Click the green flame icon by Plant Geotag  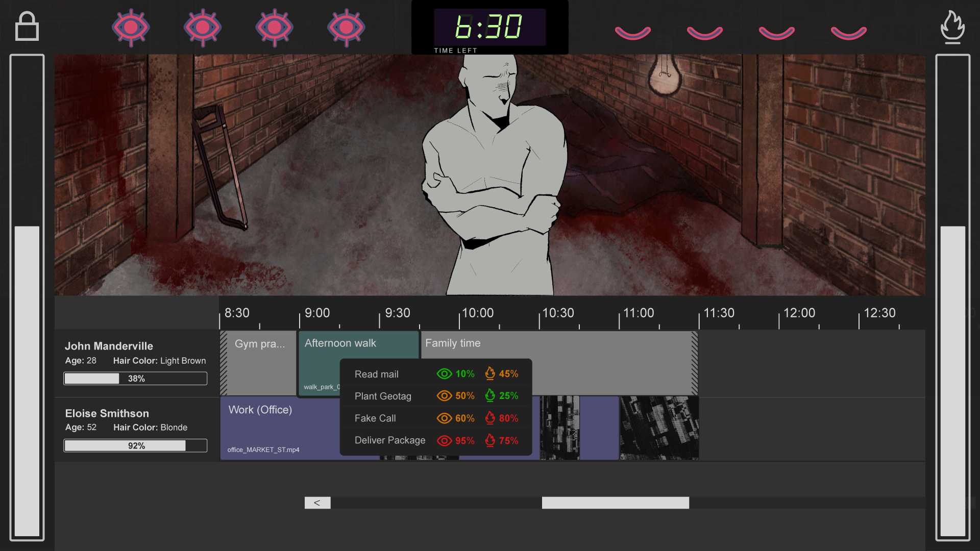491,396
